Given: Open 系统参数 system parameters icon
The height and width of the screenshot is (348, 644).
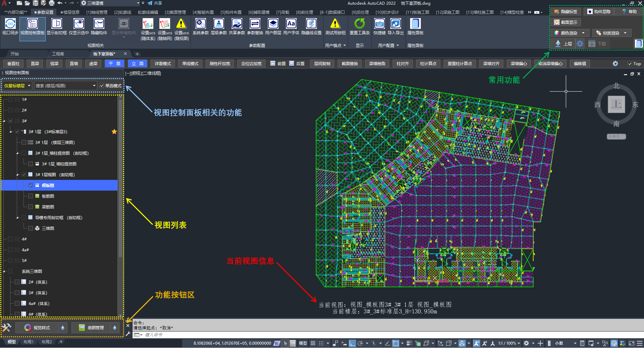Looking at the screenshot, I should click(x=201, y=24).
